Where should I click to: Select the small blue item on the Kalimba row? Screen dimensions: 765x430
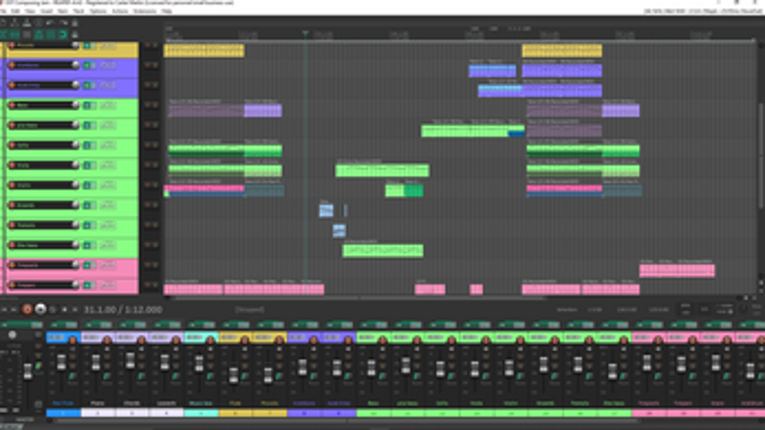339,230
